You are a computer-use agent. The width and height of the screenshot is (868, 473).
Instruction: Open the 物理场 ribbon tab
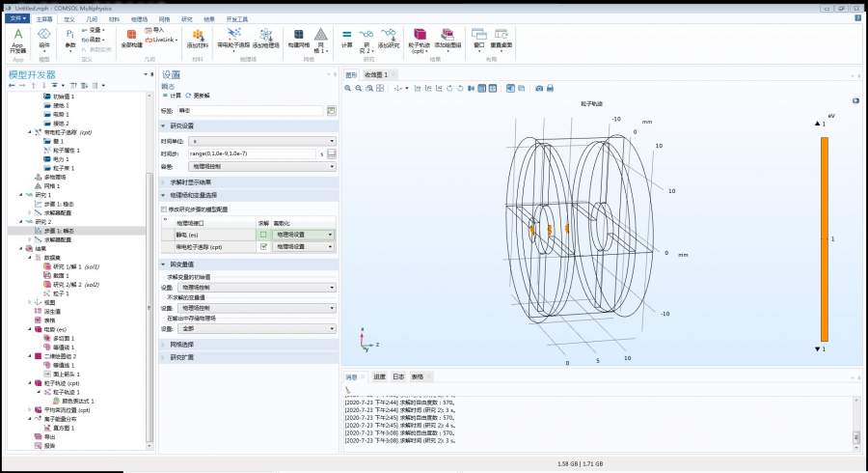(139, 18)
